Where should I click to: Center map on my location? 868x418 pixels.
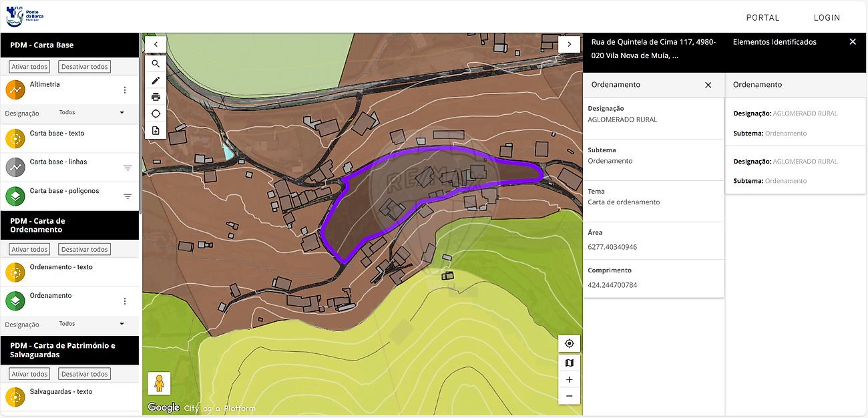[x=569, y=343]
